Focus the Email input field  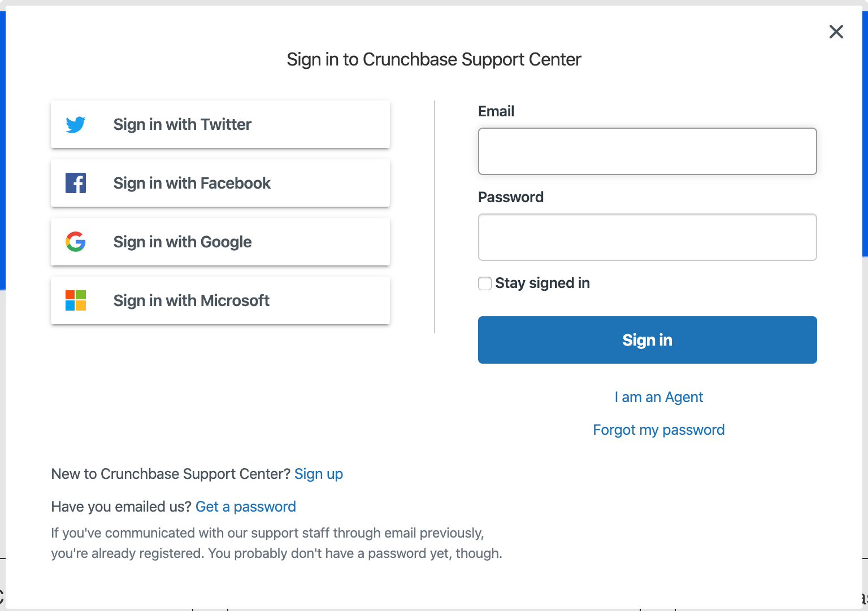coord(648,151)
